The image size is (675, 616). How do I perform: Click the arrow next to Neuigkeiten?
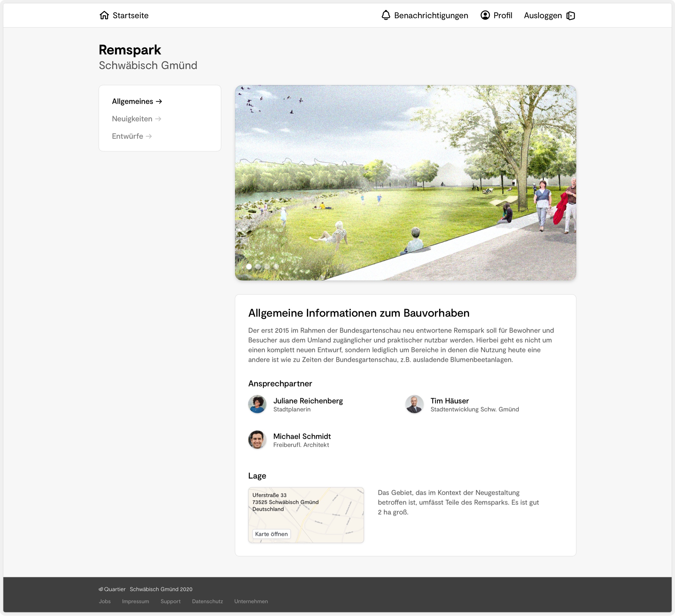[x=158, y=119]
